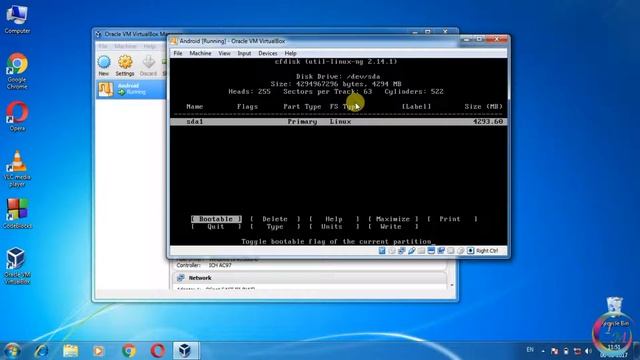Open the View menu of Android VM window
The height and width of the screenshot is (360, 640).
point(224,53)
